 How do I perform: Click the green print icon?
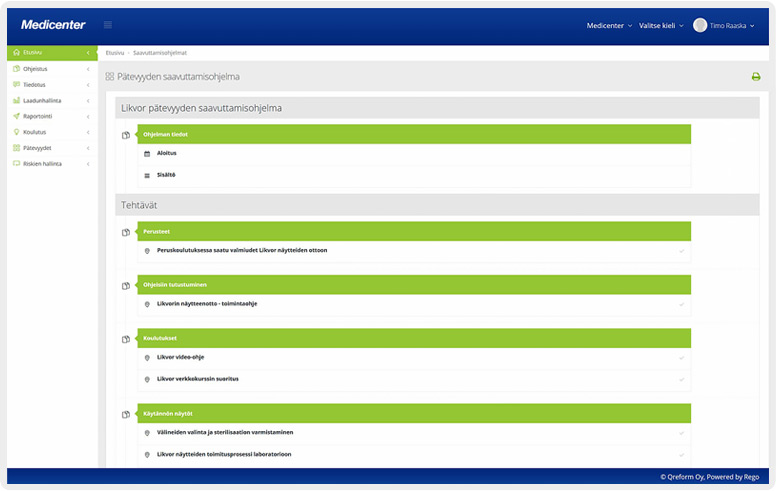tap(756, 77)
